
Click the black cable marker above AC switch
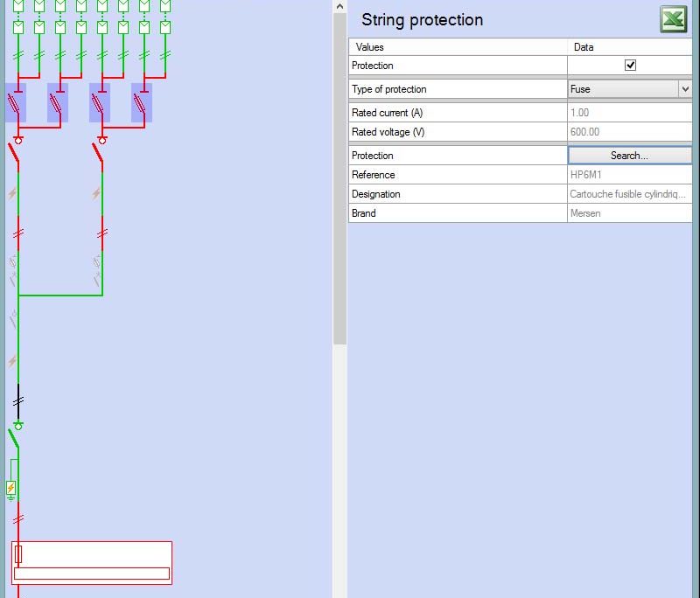click(18, 401)
